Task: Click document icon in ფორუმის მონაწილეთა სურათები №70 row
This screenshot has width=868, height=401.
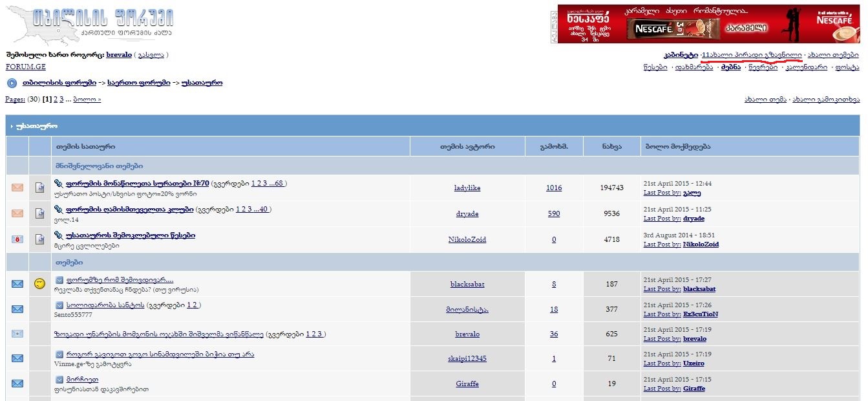Action: click(x=40, y=188)
